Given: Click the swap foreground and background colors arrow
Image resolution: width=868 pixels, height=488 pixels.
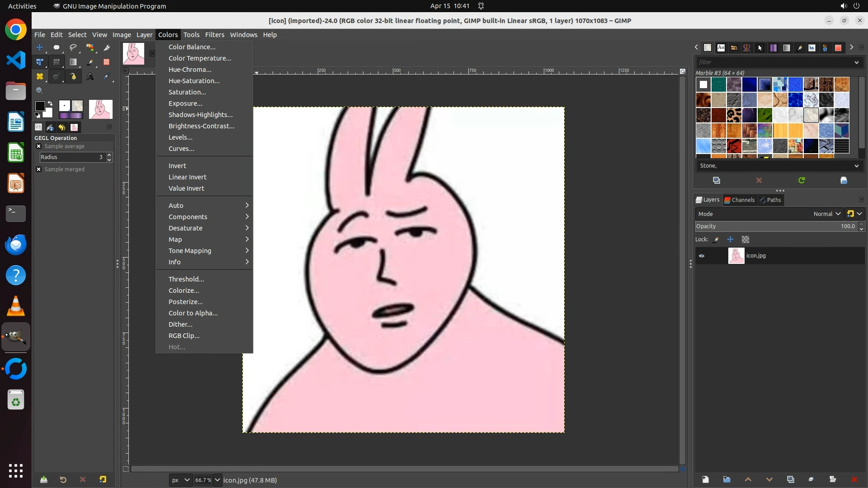Looking at the screenshot, I should (50, 103).
